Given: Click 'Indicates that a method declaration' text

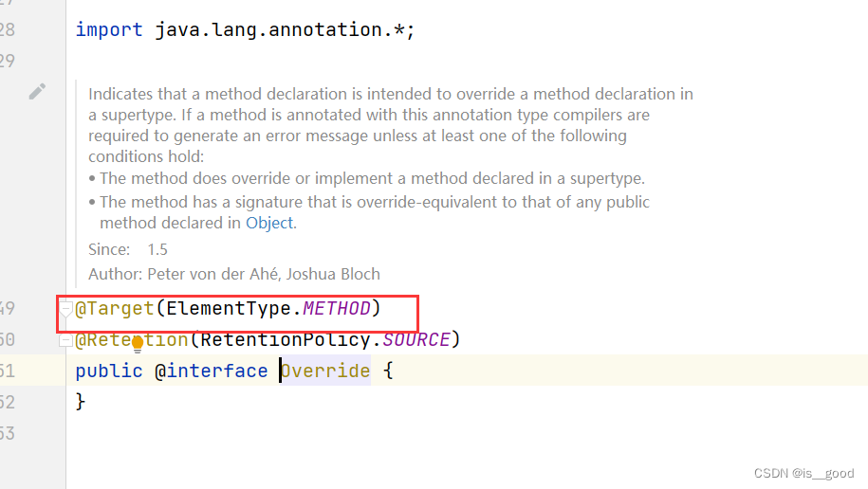Looking at the screenshot, I should click(224, 94).
